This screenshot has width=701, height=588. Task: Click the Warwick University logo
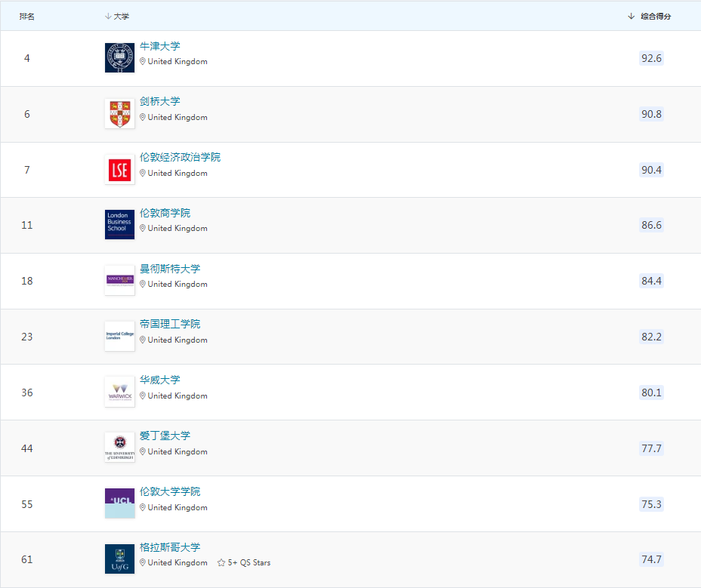[119, 393]
